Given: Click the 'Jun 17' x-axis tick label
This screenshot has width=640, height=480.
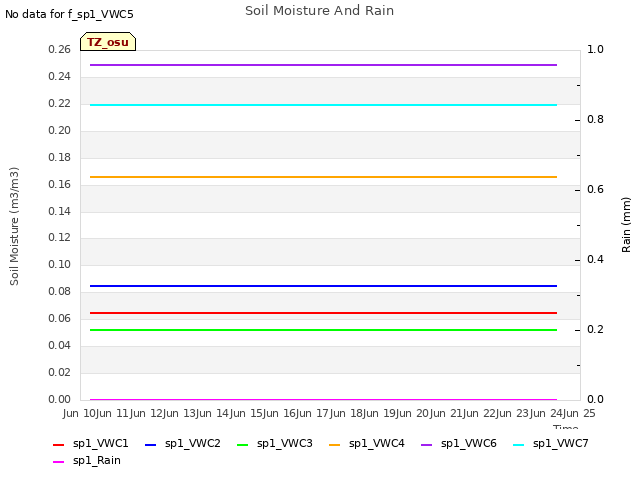Looking at the screenshot, I should (x=321, y=413).
